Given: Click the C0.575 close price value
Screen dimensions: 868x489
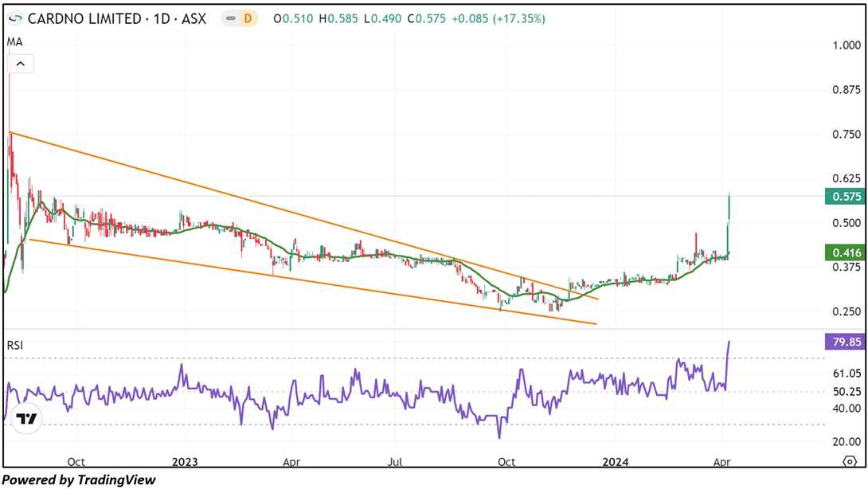Looking at the screenshot, I should point(426,19).
